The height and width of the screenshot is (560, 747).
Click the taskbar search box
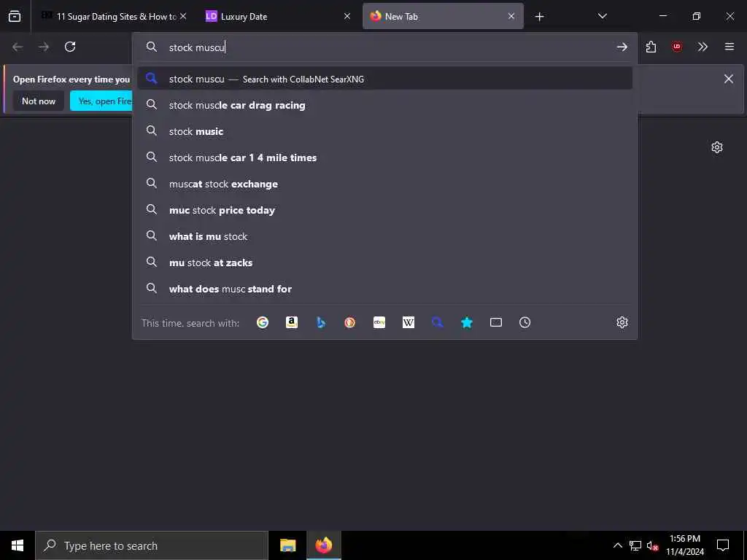click(x=152, y=545)
